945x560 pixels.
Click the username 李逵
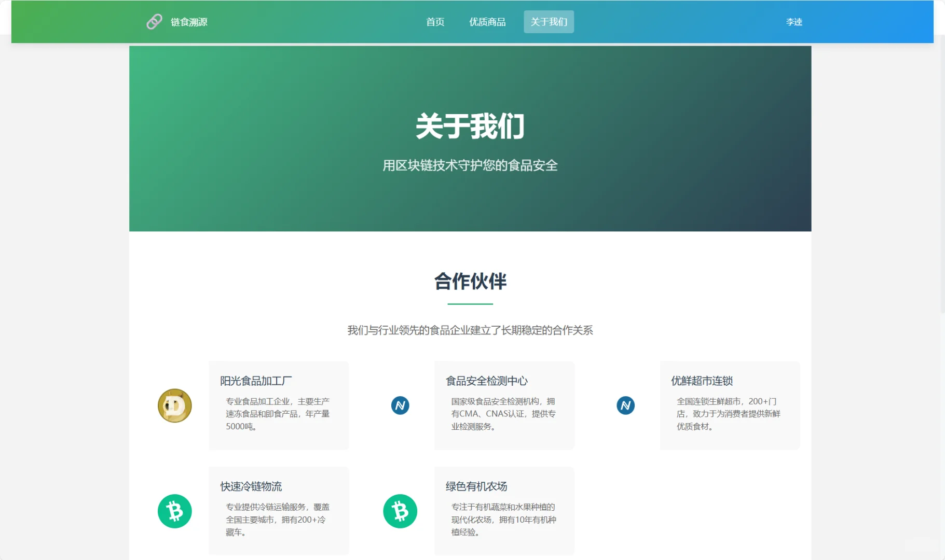point(793,21)
